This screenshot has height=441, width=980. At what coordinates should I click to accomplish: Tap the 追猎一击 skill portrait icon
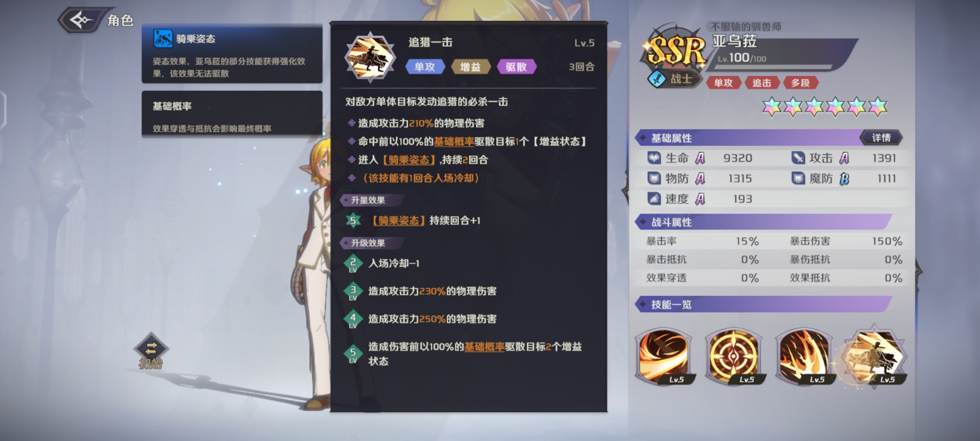click(370, 58)
